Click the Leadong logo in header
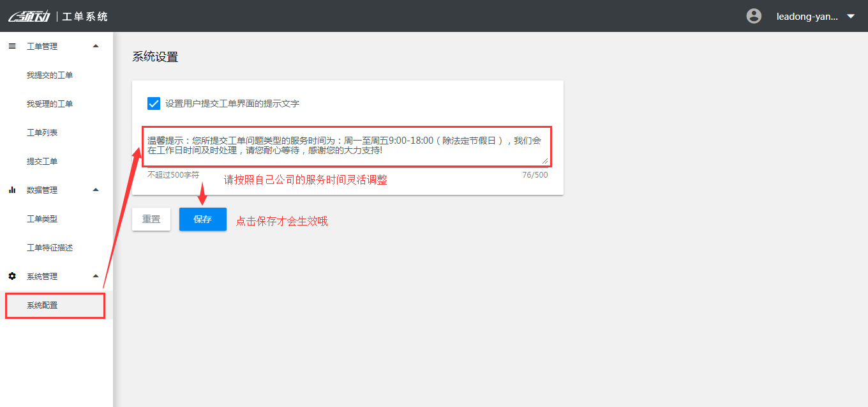The width and height of the screenshot is (868, 407). pyautogui.click(x=29, y=16)
